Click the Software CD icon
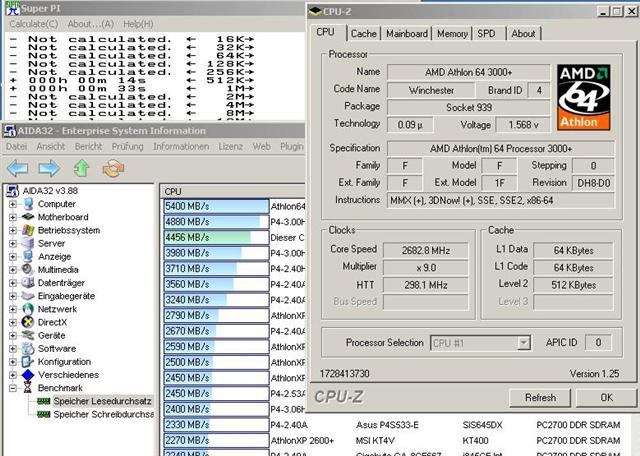This screenshot has width=640, height=456. click(x=28, y=348)
